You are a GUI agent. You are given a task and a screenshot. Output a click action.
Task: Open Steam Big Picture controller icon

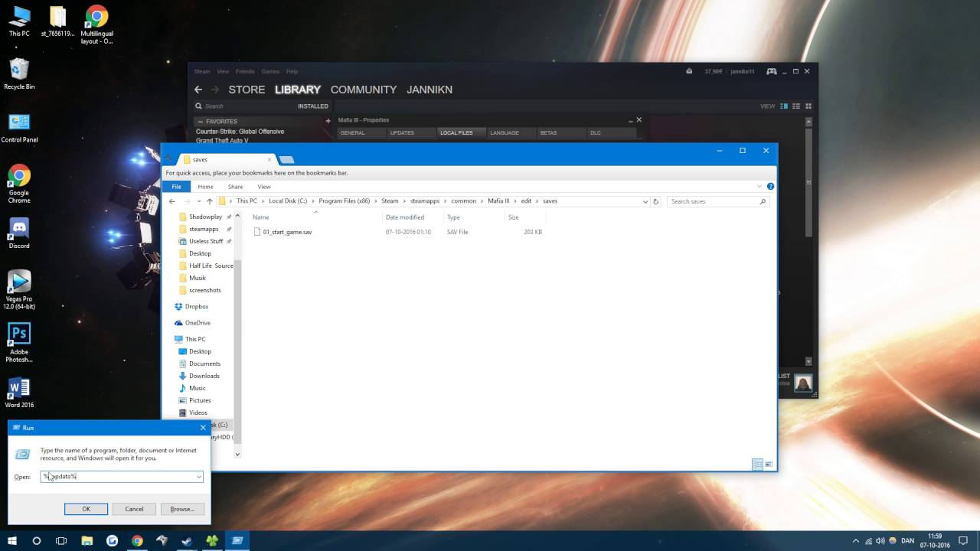(x=772, y=71)
